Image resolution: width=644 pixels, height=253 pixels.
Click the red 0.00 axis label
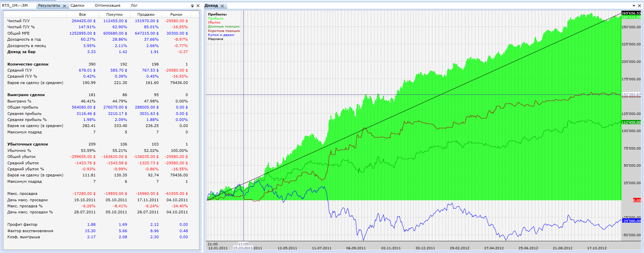pyautogui.click(x=637, y=200)
